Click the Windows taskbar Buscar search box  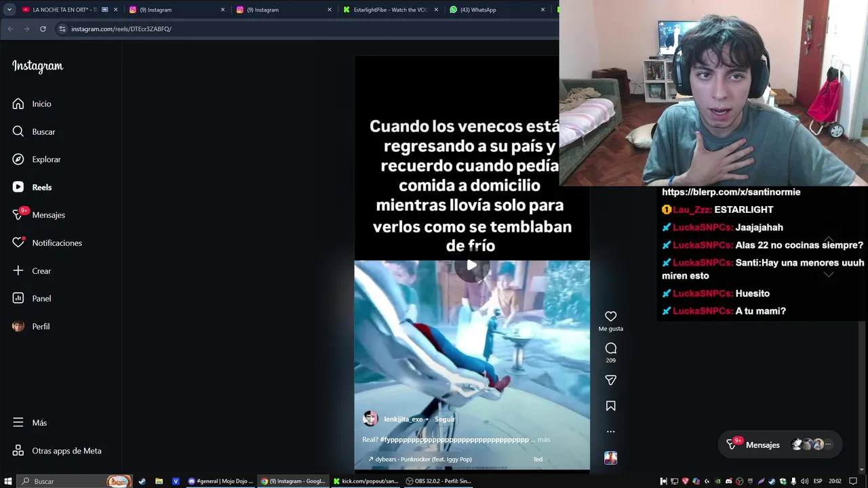point(75,481)
